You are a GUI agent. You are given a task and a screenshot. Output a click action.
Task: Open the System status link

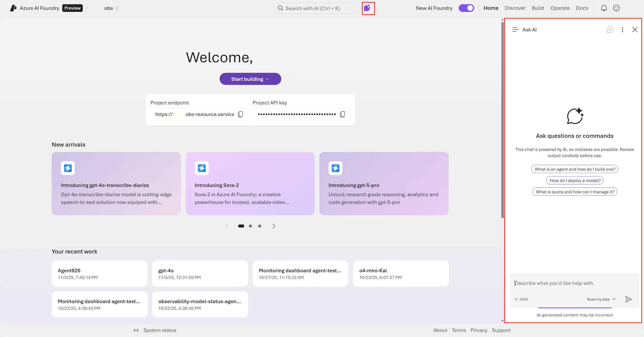point(159,330)
